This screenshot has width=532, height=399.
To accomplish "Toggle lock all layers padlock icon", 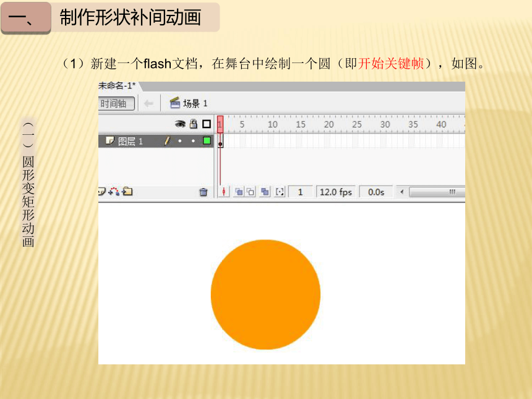I will [x=194, y=124].
